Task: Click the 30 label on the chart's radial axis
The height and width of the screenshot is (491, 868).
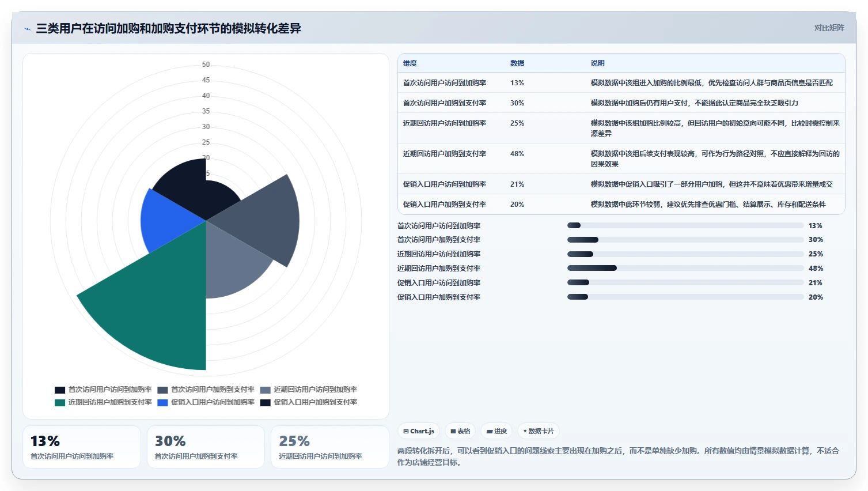Action: [206, 127]
